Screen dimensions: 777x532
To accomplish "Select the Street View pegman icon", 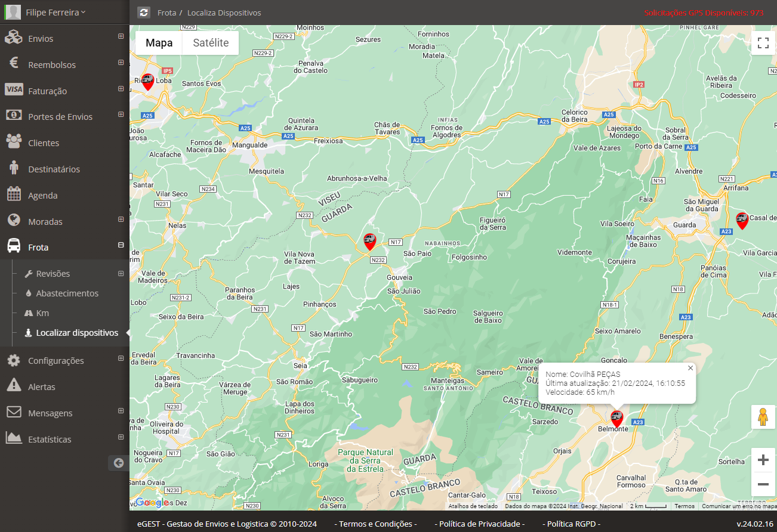I will pyautogui.click(x=763, y=417).
